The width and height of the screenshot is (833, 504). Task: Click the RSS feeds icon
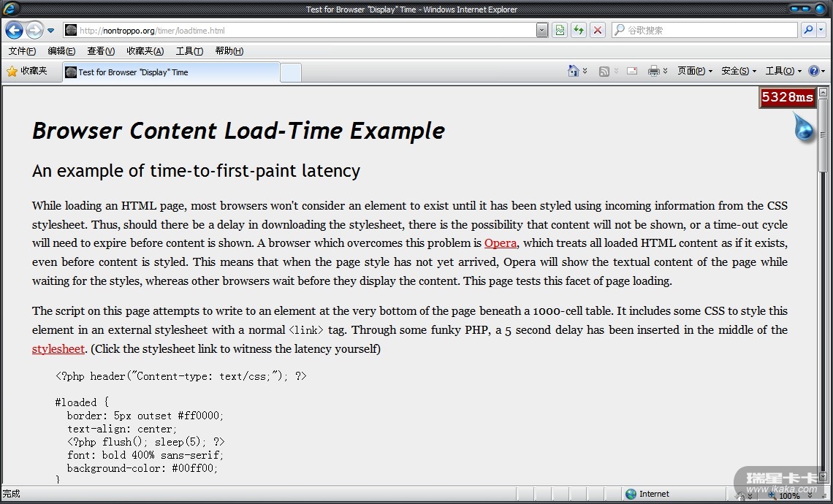(x=604, y=71)
